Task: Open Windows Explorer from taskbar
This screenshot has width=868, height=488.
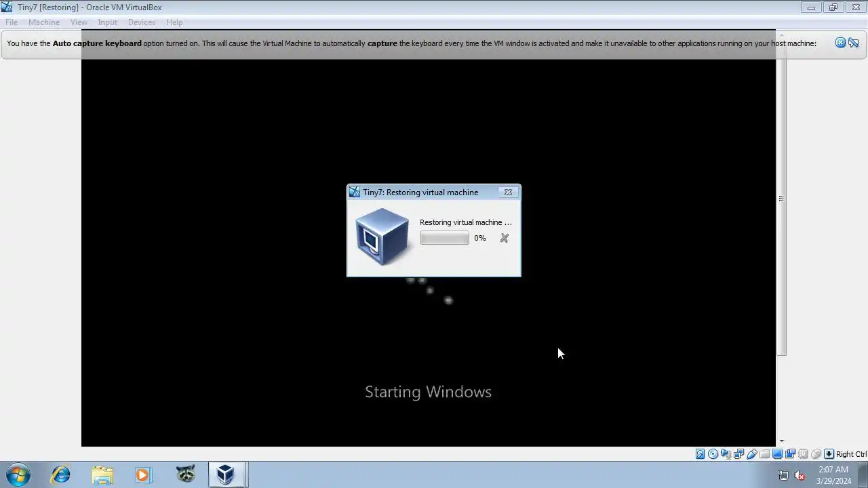Action: 102,474
